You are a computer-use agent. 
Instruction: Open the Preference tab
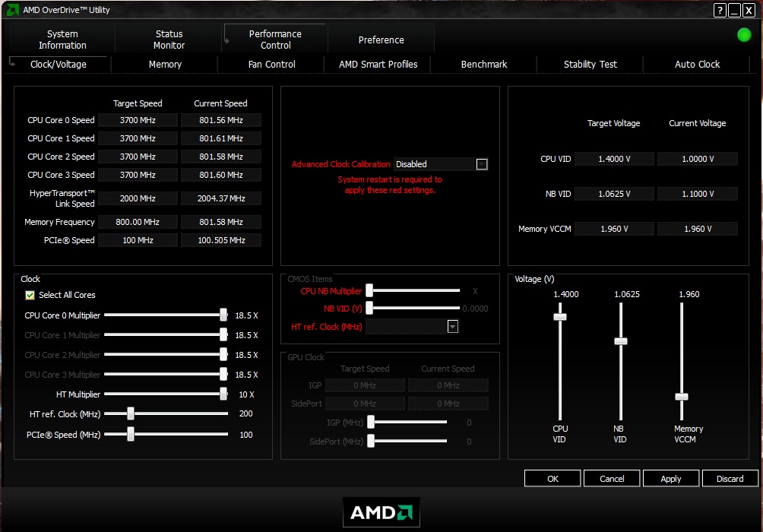click(x=381, y=40)
